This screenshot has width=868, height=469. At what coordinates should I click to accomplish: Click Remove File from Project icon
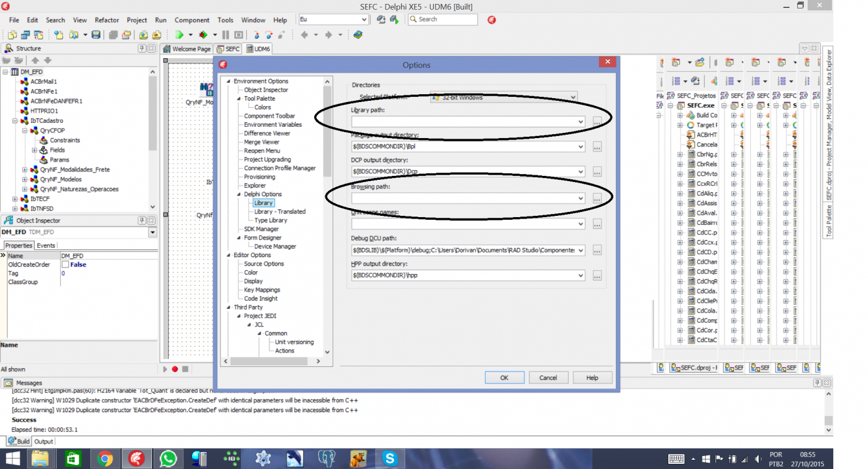click(157, 35)
